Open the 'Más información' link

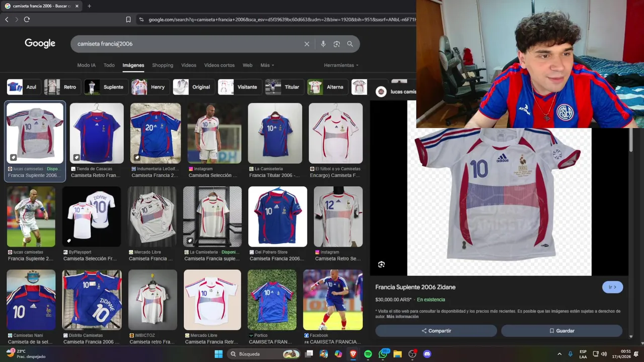(x=403, y=317)
